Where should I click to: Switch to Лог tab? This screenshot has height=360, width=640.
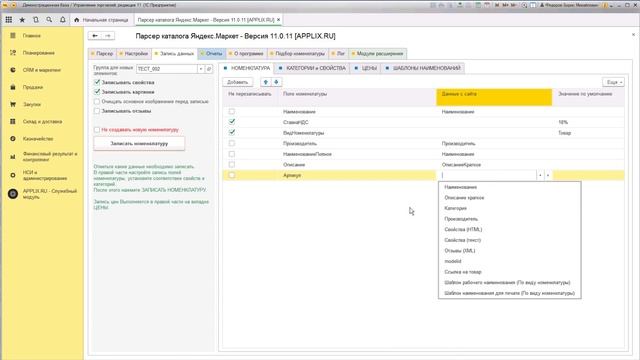pyautogui.click(x=338, y=53)
